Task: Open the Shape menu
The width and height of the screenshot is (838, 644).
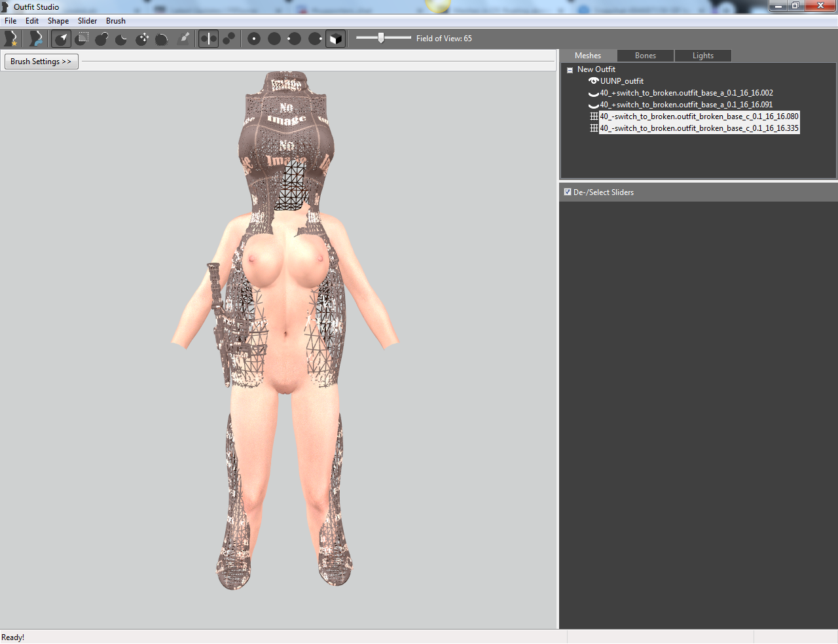Action: pos(58,21)
